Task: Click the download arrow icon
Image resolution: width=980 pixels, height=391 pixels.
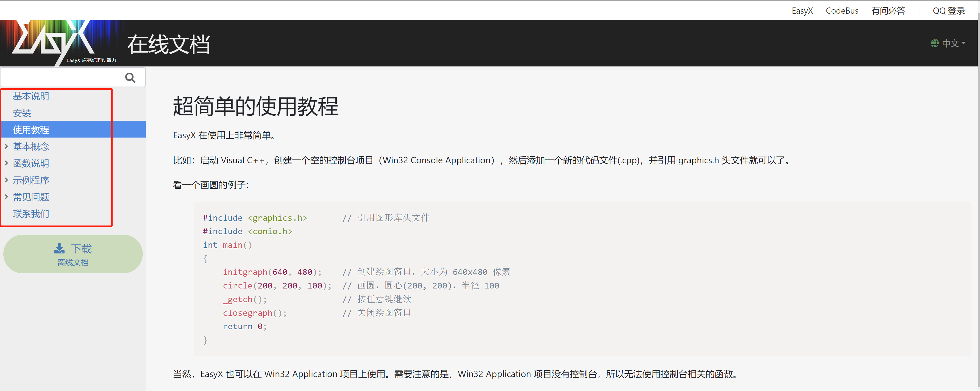Action: pos(59,248)
